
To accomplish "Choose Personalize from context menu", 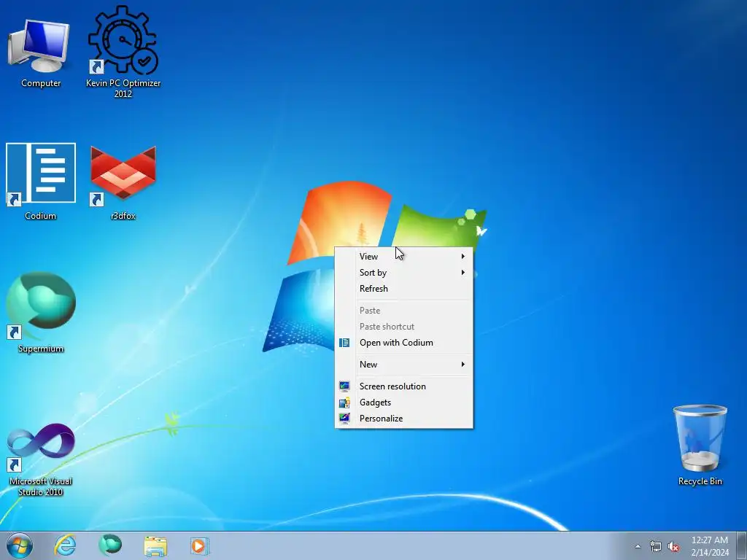I will (x=404, y=419).
